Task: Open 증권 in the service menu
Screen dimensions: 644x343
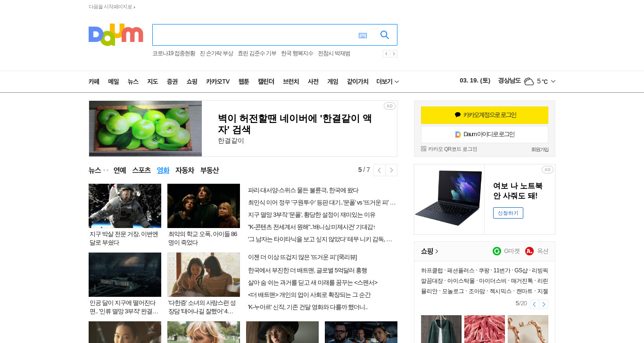Action: click(172, 82)
